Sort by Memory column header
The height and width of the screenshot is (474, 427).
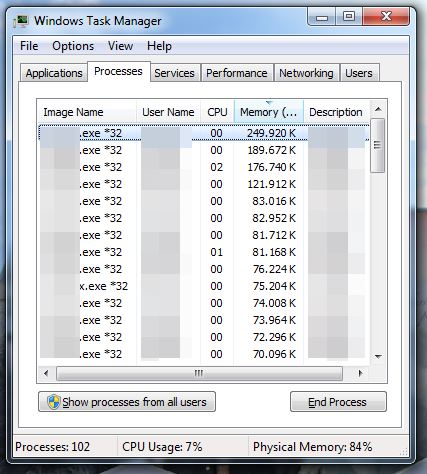click(269, 112)
